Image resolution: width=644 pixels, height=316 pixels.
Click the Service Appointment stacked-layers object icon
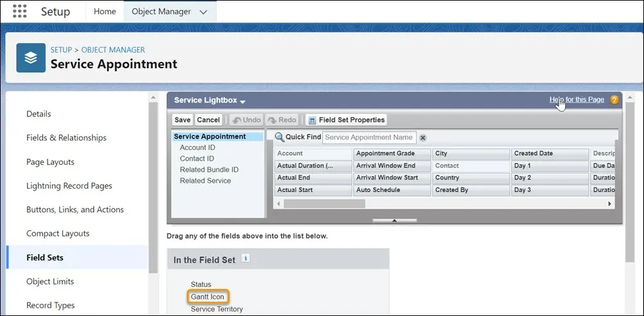31,58
